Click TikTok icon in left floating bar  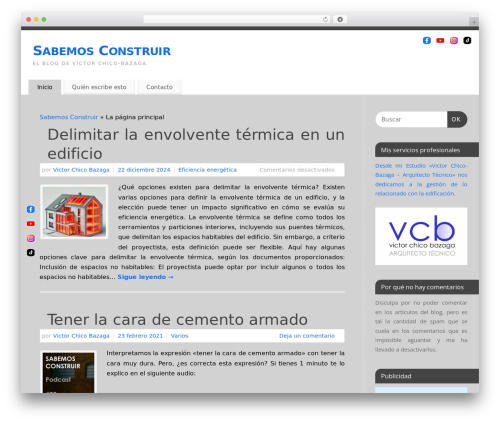point(31,252)
